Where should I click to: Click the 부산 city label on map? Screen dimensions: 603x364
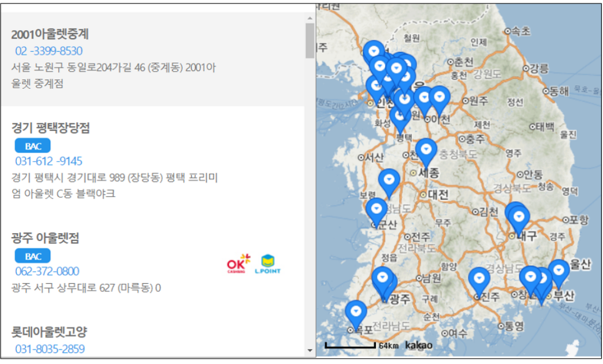564,296
